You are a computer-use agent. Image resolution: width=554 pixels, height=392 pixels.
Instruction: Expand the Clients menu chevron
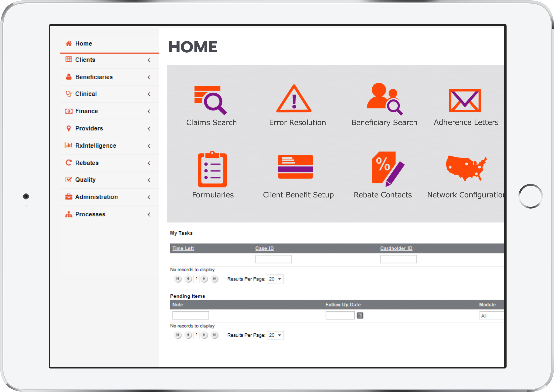(149, 60)
